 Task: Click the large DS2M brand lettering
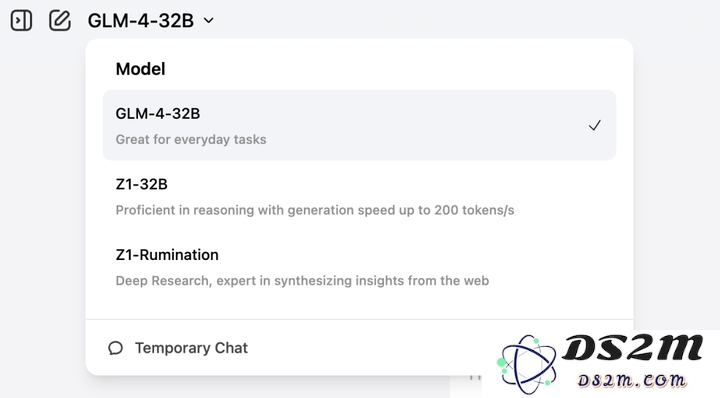[x=632, y=349]
